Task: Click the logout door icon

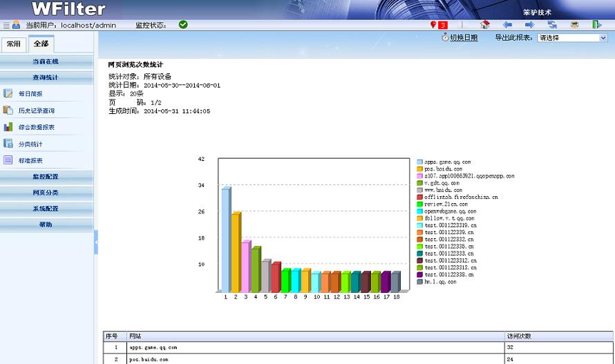Action: coord(596,25)
